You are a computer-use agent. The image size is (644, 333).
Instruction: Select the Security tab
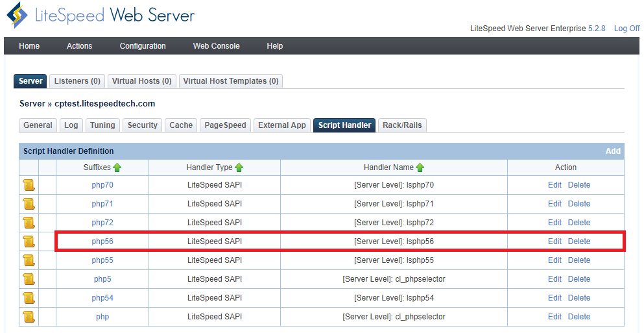[x=142, y=125]
